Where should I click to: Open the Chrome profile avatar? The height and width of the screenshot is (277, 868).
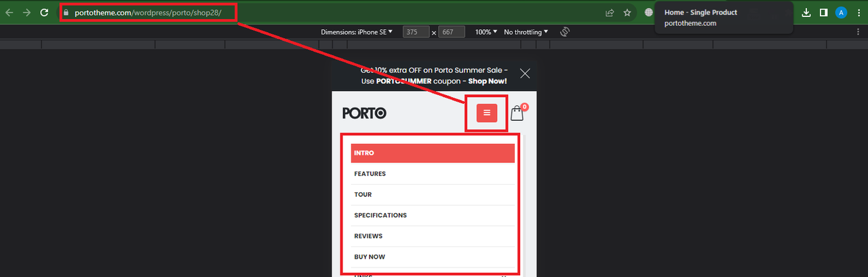841,12
